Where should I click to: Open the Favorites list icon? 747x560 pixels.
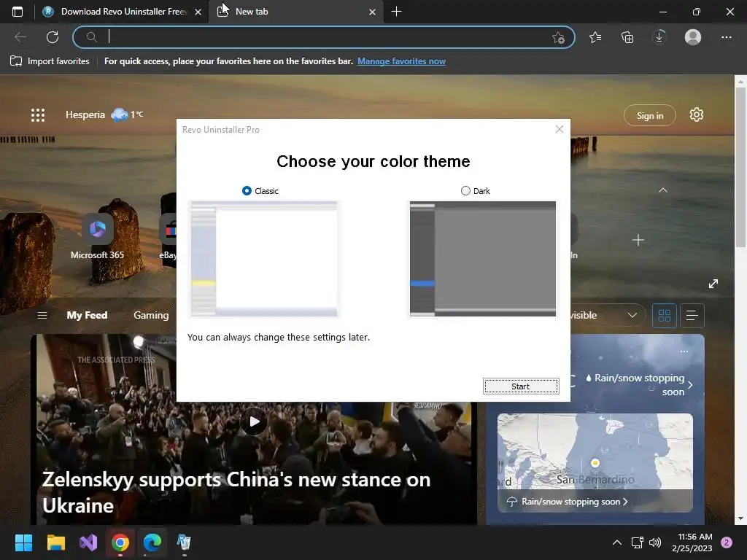tap(595, 36)
